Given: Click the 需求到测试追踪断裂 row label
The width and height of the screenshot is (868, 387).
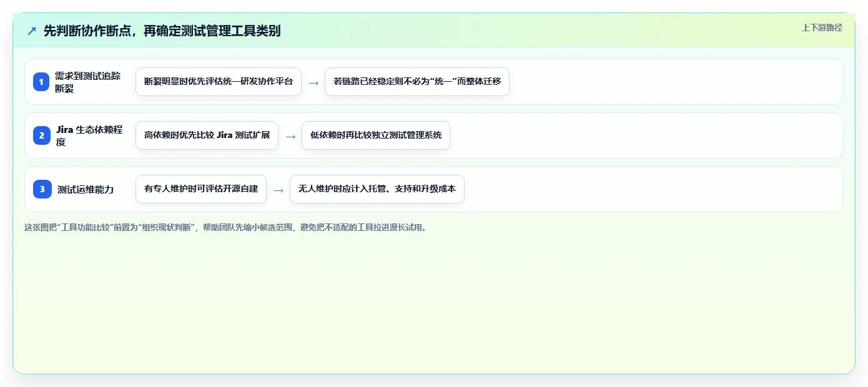Looking at the screenshot, I should point(88,82).
